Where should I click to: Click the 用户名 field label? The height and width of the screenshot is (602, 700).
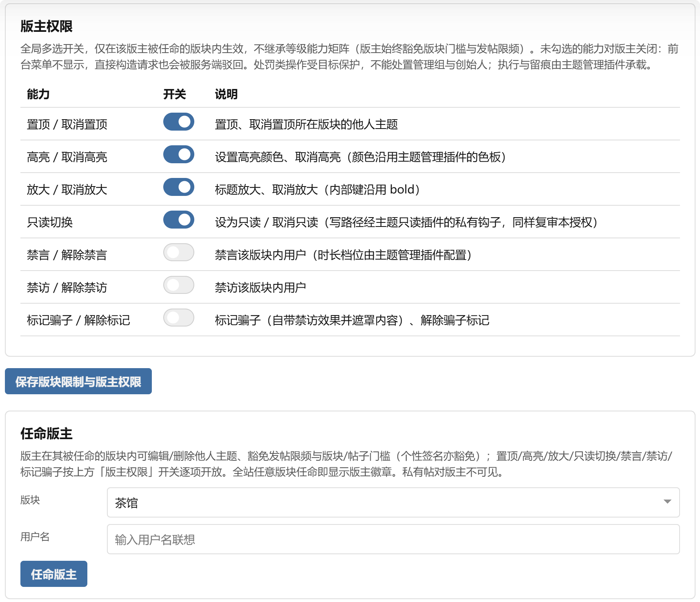(x=35, y=537)
